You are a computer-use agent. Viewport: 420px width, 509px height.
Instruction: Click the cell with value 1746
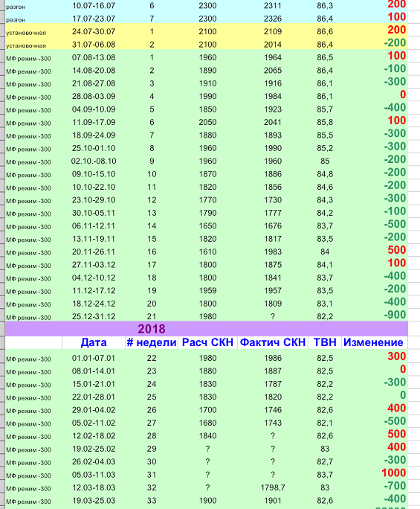point(272,410)
